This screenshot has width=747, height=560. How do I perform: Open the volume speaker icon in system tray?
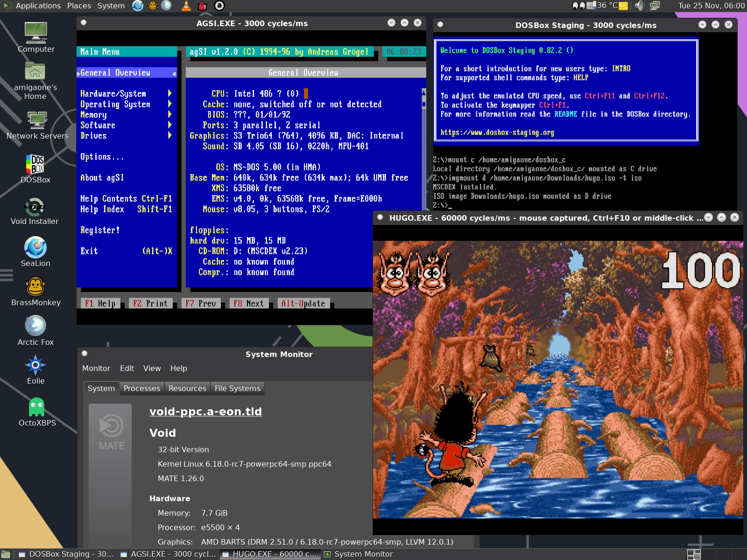click(639, 6)
